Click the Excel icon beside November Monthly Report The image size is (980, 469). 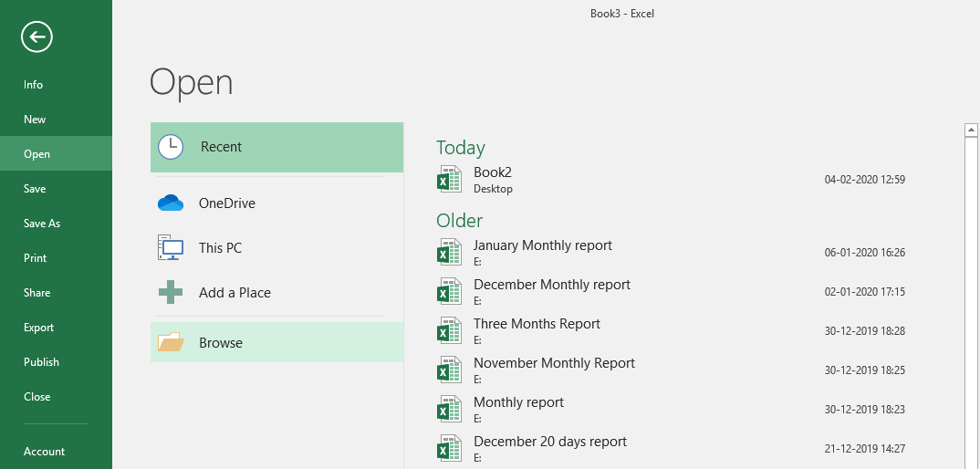tap(449, 370)
